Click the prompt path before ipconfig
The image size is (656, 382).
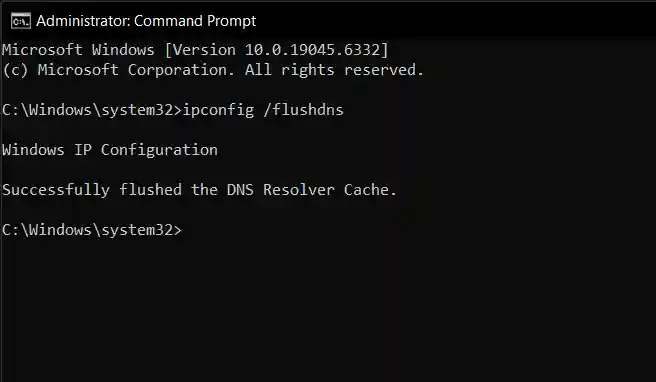coord(92,110)
